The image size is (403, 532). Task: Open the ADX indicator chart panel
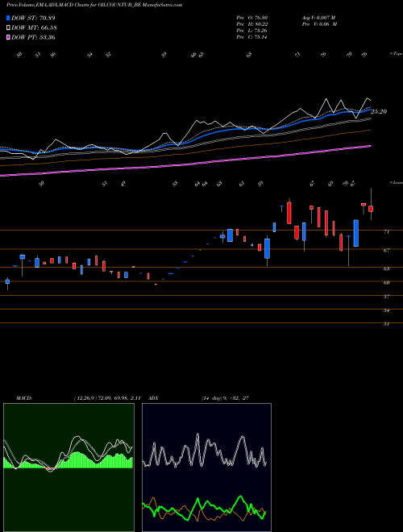[x=206, y=468]
